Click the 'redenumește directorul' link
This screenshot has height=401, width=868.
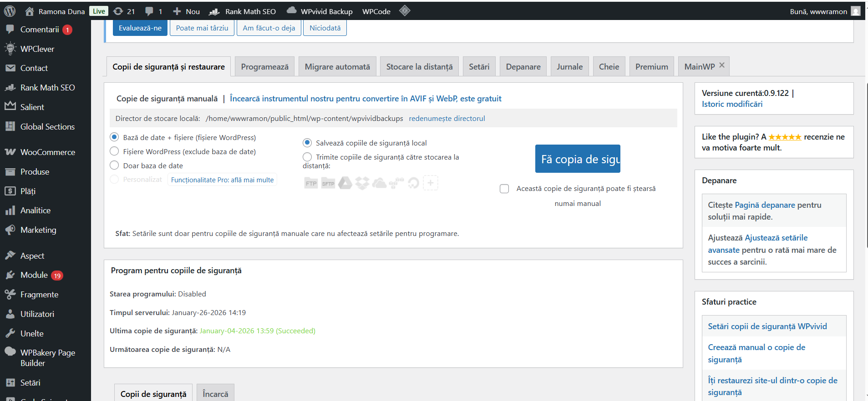[x=447, y=119]
